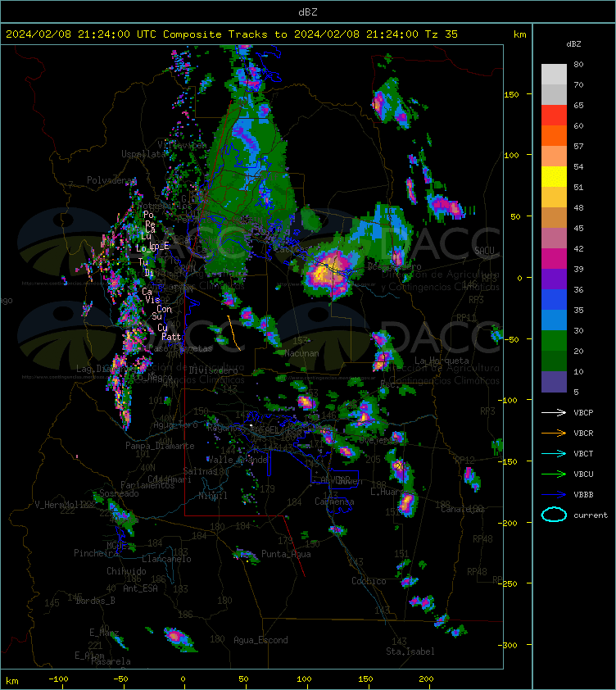Screen dimensions: 616x690
Task: Click the 'Uspallata' place label on the map
Action: (x=144, y=154)
